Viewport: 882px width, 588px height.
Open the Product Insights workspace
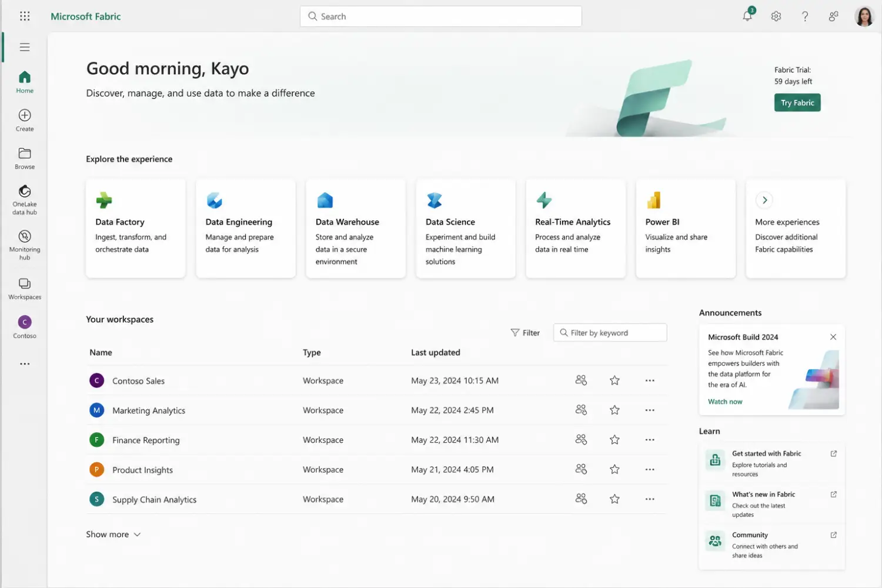pyautogui.click(x=142, y=470)
